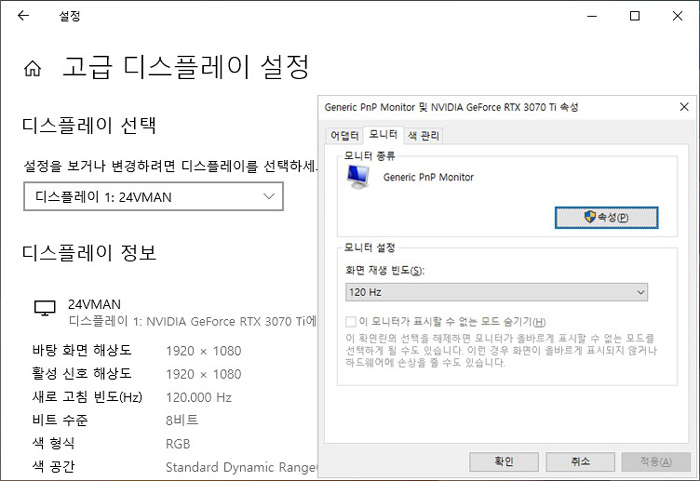Click the Generic PnP Monitor icon
The height and width of the screenshot is (481, 700).
[356, 177]
